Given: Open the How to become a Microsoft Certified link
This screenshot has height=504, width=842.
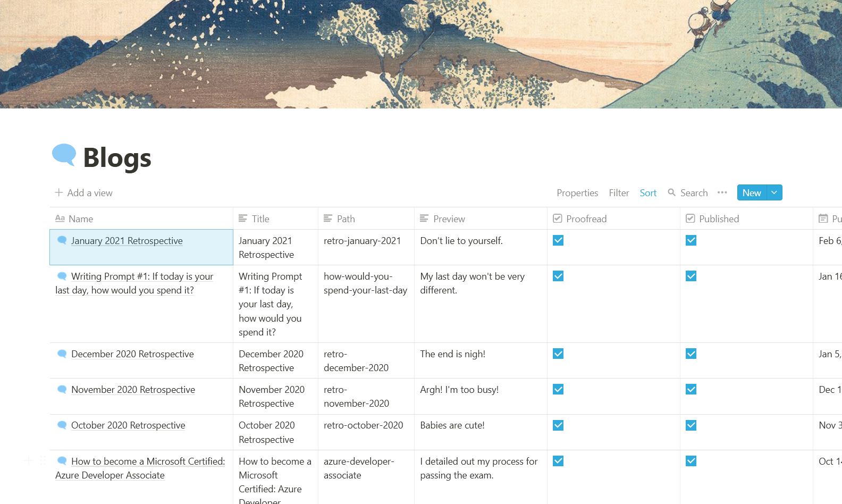Looking at the screenshot, I should 140,468.
